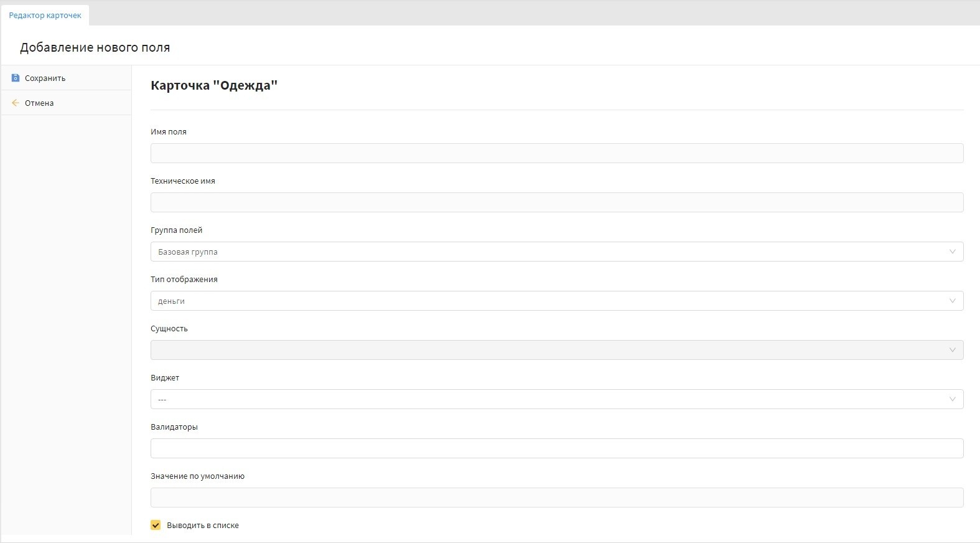Open the disabled Сущность combo box
Screen dimensions: 980x543
(x=548, y=350)
